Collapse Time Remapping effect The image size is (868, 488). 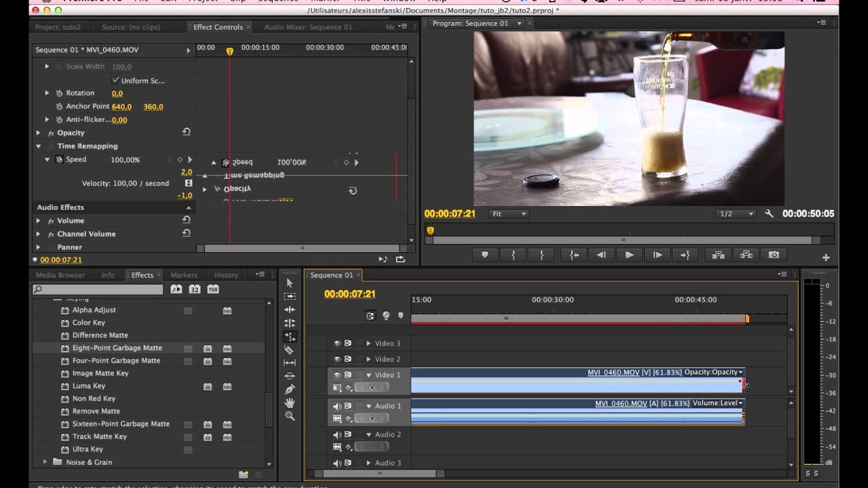point(39,146)
